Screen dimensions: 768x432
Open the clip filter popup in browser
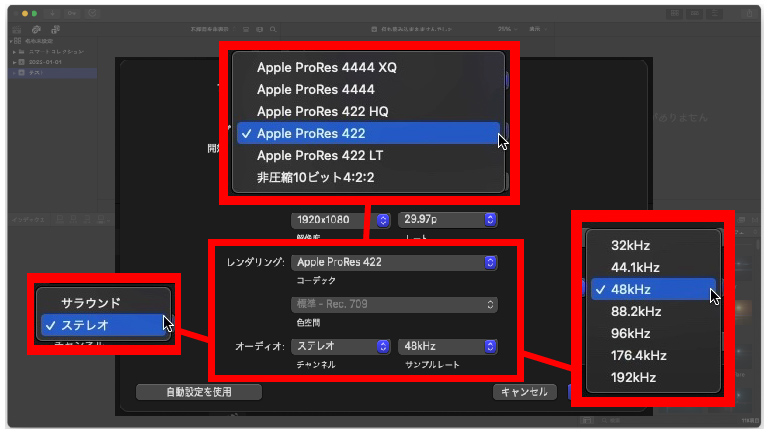(212, 29)
